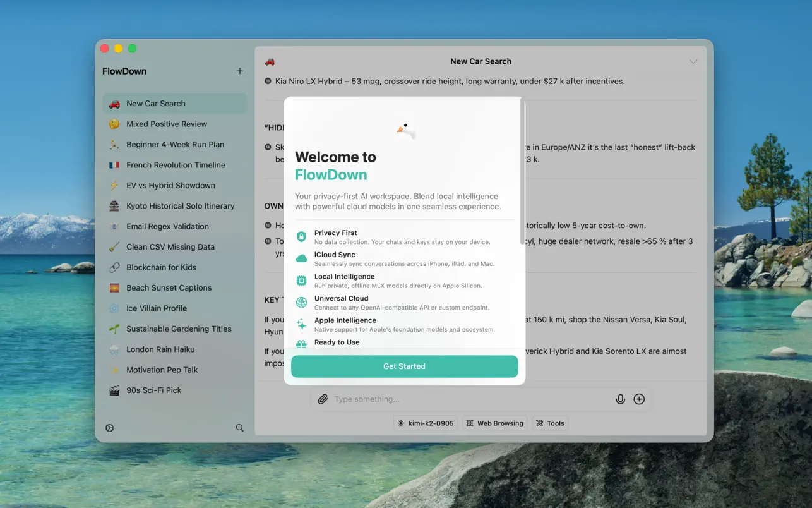This screenshot has width=812, height=508.
Task: Click the paperclip attachment icon
Action: 323,399
